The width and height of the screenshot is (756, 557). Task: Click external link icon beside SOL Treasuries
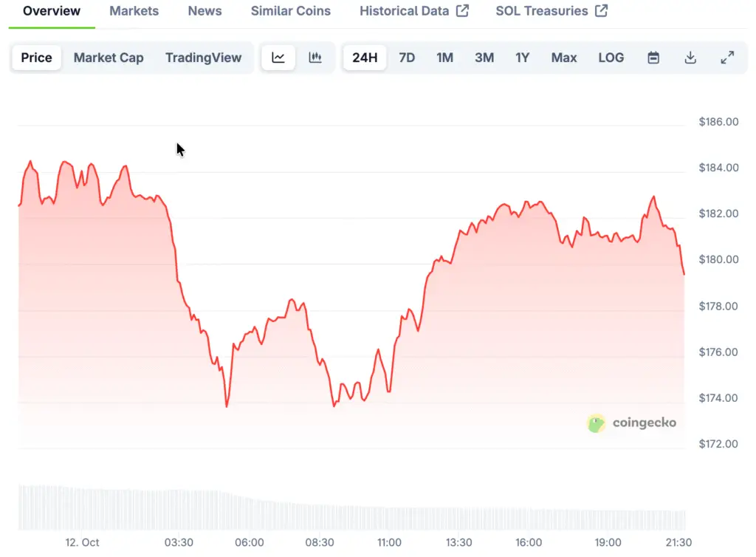(x=602, y=11)
